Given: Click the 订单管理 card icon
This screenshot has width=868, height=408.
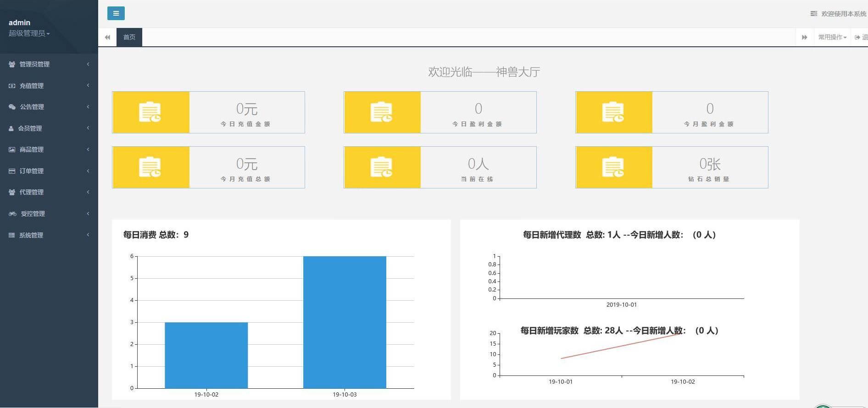Looking at the screenshot, I should pyautogui.click(x=12, y=171).
